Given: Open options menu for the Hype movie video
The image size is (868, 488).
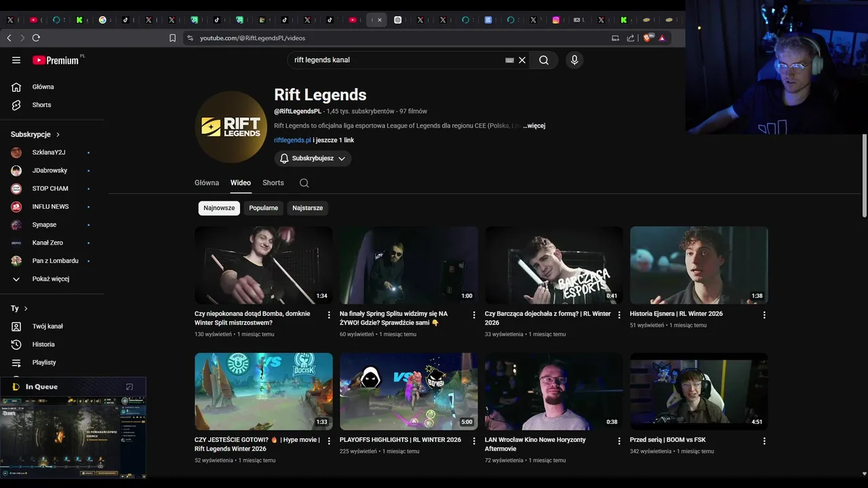Looking at the screenshot, I should pyautogui.click(x=329, y=441).
